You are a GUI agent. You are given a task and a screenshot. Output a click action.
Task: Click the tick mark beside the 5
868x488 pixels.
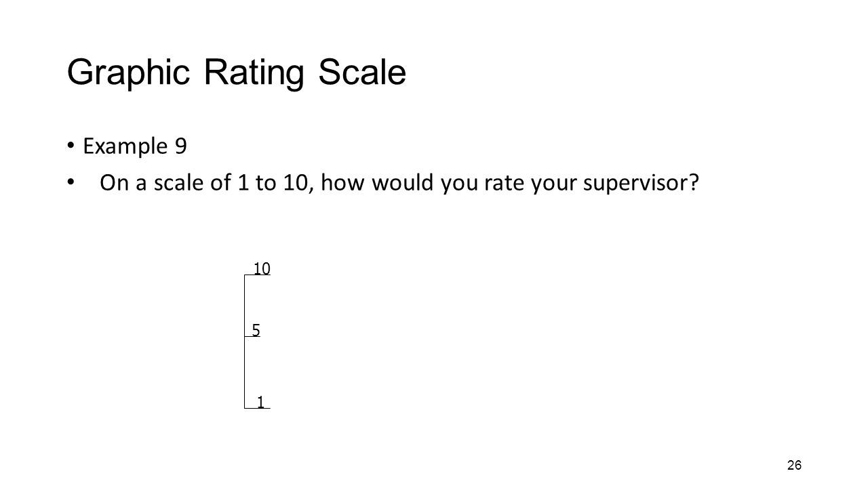pos(252,337)
